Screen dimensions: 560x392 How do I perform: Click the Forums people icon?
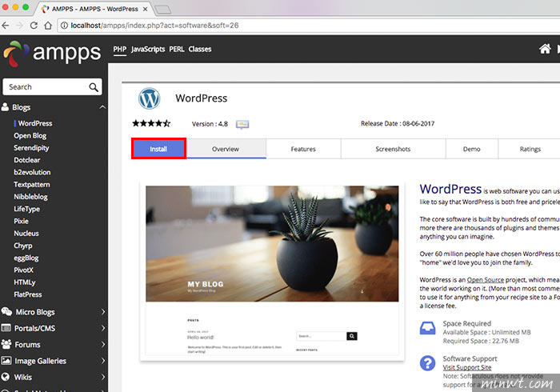[6, 344]
